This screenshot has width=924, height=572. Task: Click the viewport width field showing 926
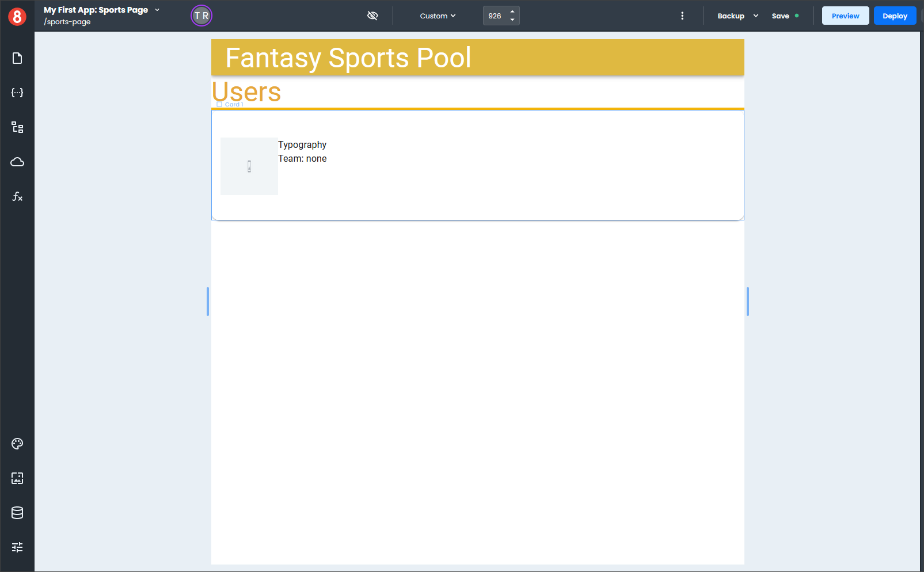point(496,16)
